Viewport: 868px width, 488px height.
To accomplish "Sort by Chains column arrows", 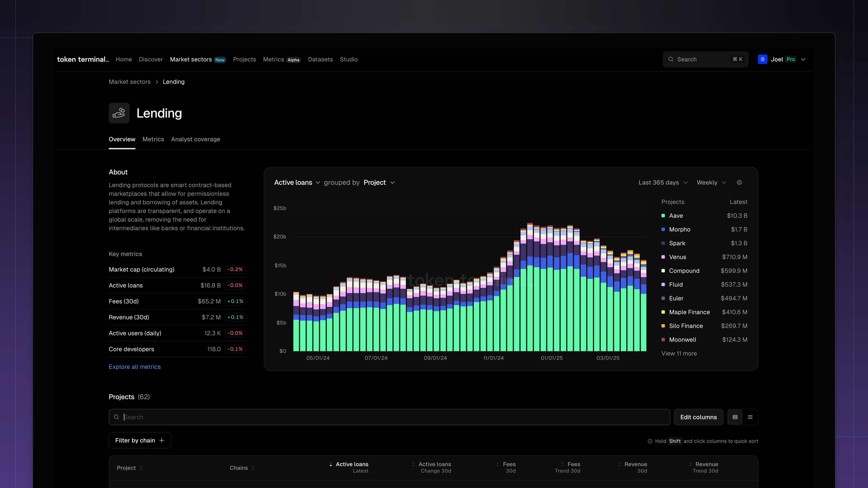I will pos(253,468).
